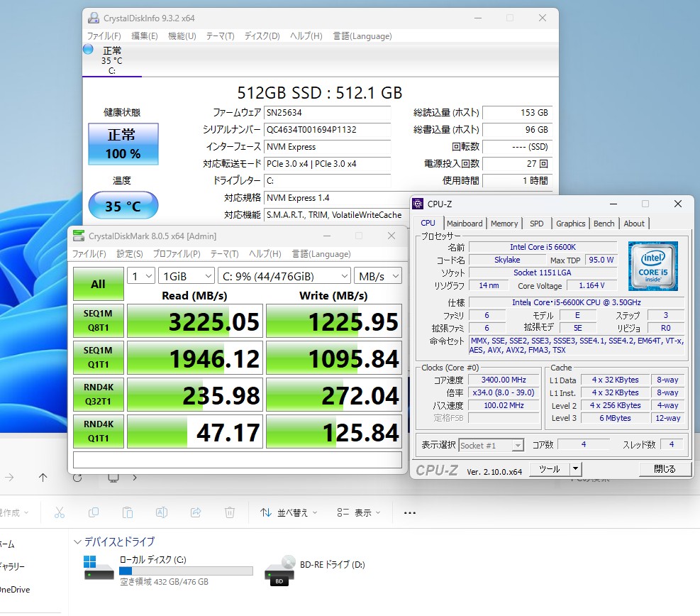Run the SEQ1M Q8T1 test button
The height and width of the screenshot is (616, 700).
pyautogui.click(x=98, y=321)
